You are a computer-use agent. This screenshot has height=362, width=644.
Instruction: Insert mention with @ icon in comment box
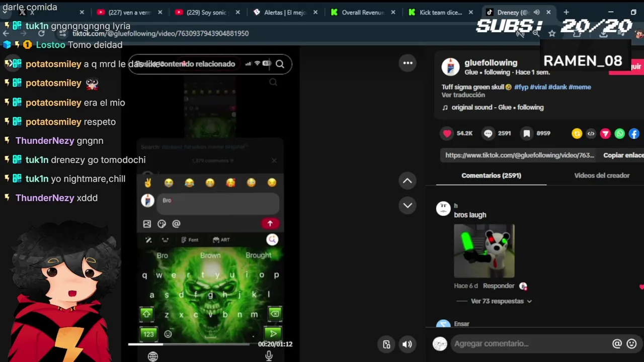pos(617,343)
